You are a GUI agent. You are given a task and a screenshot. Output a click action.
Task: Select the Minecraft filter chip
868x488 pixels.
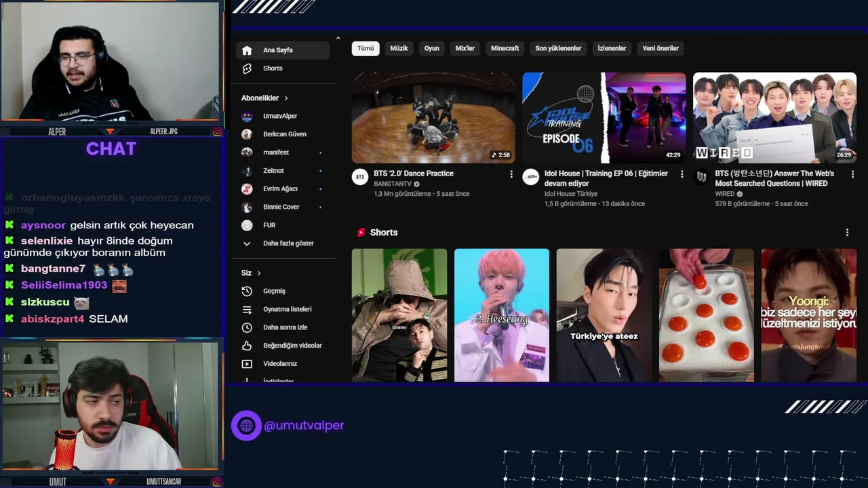505,48
